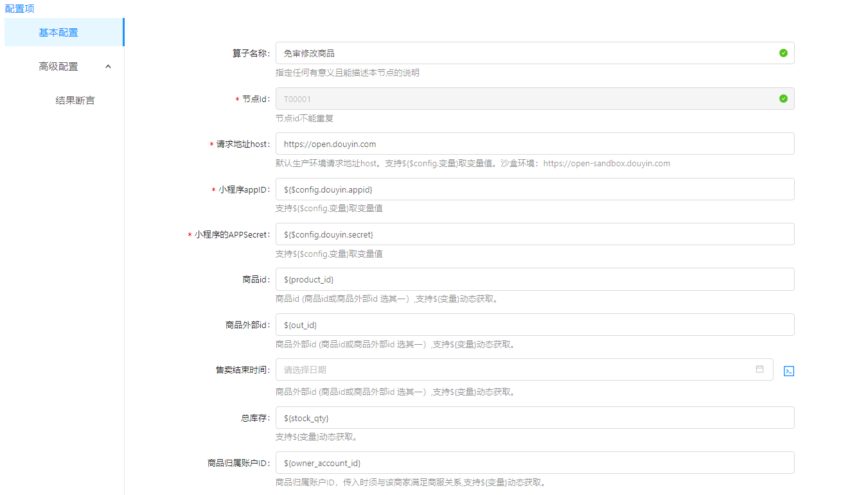Click the green checkmark in 算子名称 field
Viewport: 868px width, 495px height.
[x=783, y=53]
